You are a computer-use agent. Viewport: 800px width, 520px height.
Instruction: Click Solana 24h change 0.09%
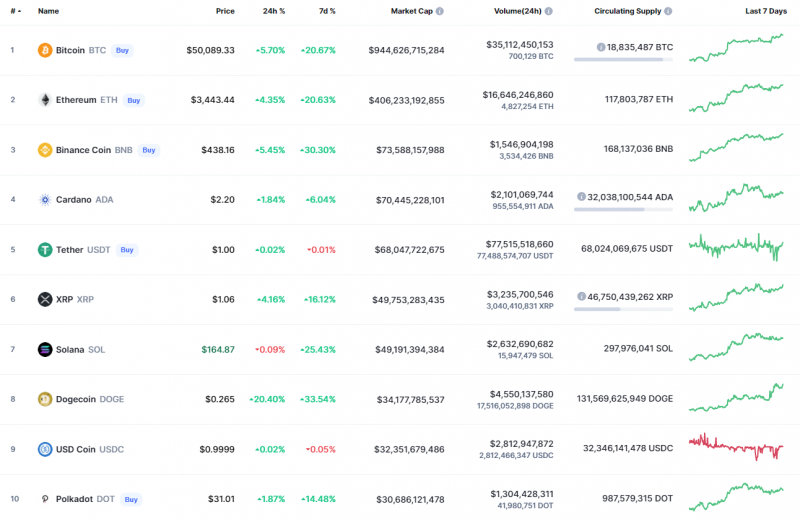270,350
